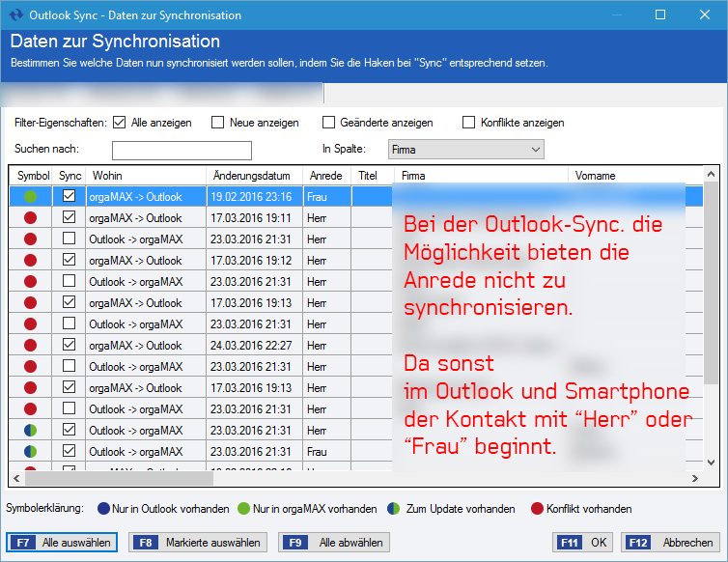Screen dimensions: 728x562
Task: Click right arrow of horizontal scrollbar
Action: tap(694, 478)
